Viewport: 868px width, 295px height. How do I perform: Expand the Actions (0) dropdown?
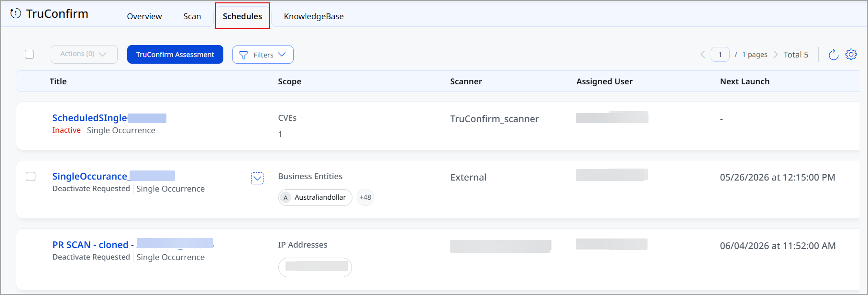pos(84,54)
